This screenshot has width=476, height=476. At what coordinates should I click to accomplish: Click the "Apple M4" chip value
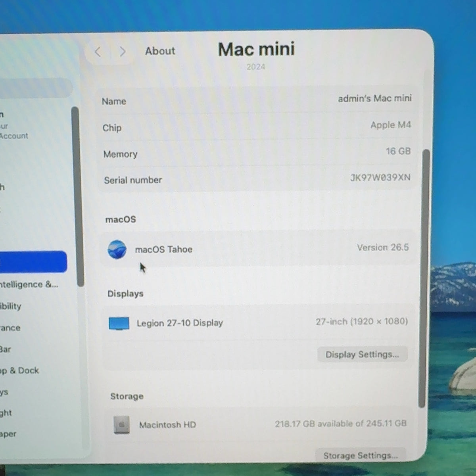pyautogui.click(x=391, y=125)
